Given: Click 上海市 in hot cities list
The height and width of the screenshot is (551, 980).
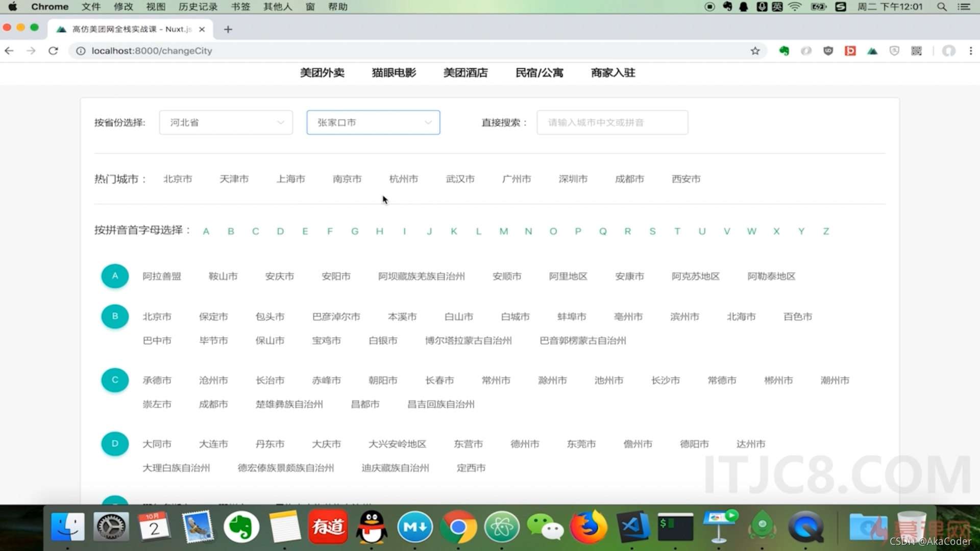Looking at the screenshot, I should point(290,178).
